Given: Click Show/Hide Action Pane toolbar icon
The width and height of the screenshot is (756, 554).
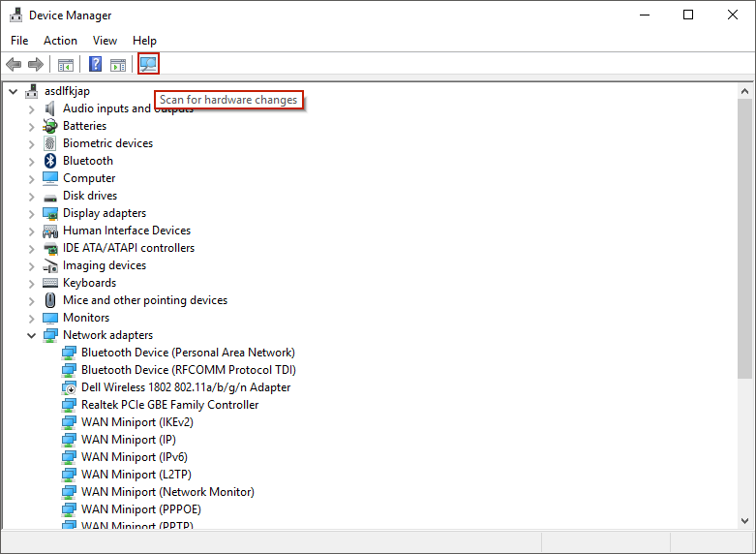Looking at the screenshot, I should click(118, 64).
